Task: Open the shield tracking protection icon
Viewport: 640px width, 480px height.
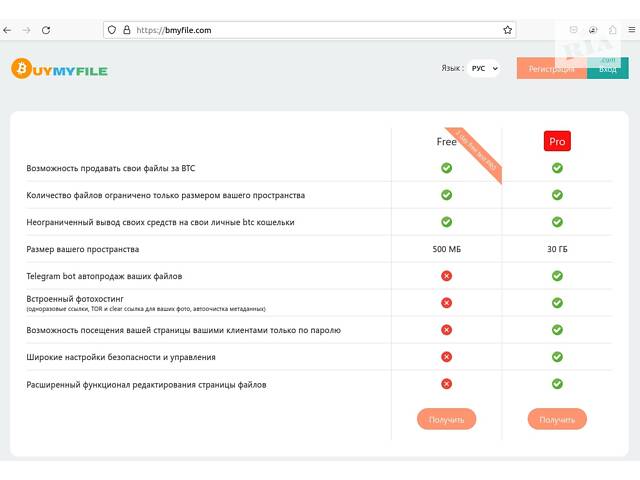Action: coord(112,30)
